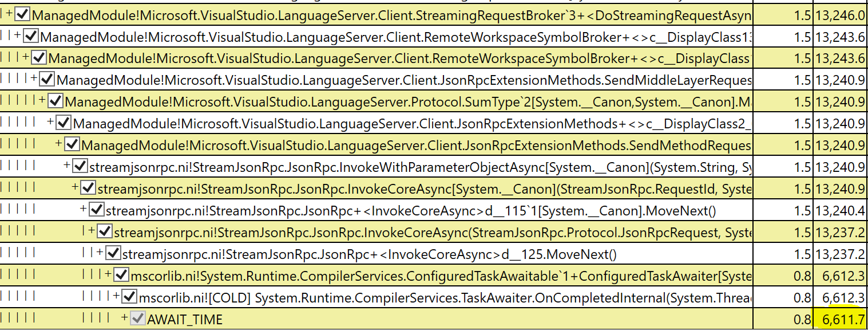The height and width of the screenshot is (330, 868).
Task: Select the SumType`2[System.__Canon] row text
Action: (x=408, y=102)
